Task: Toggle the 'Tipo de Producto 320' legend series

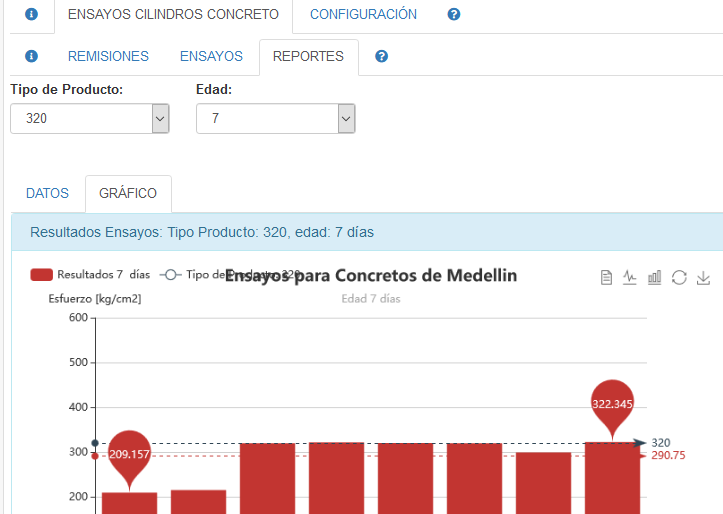Action: (x=230, y=274)
